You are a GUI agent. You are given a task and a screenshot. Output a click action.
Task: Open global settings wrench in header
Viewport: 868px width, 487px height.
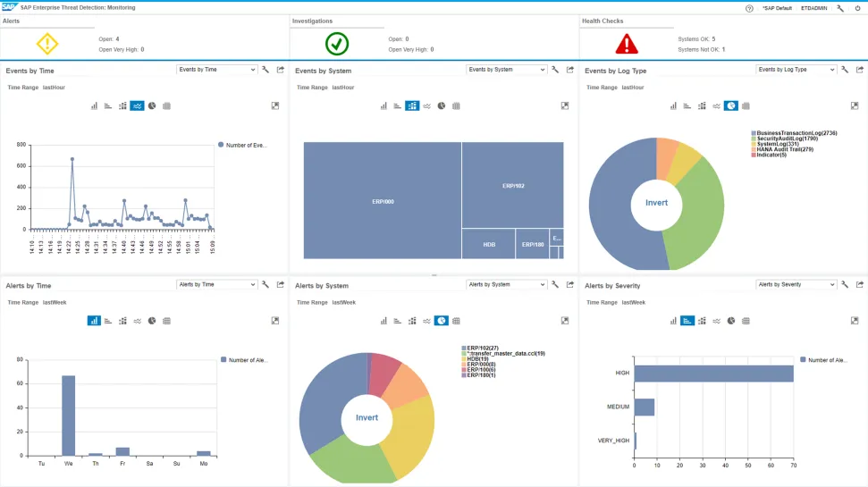839,8
